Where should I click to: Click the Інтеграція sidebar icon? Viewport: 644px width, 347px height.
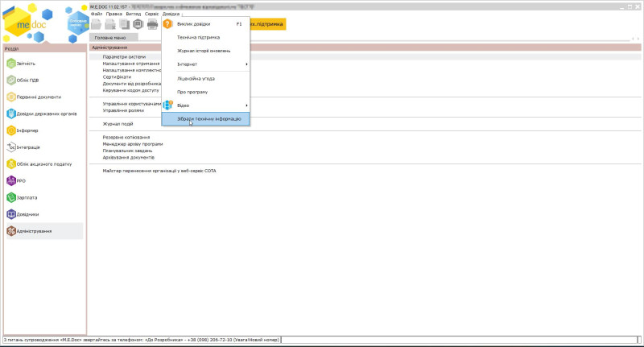(11, 147)
